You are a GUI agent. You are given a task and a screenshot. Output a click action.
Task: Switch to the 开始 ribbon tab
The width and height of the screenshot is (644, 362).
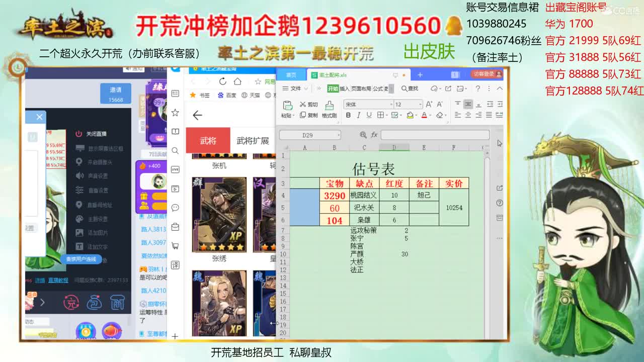click(333, 88)
